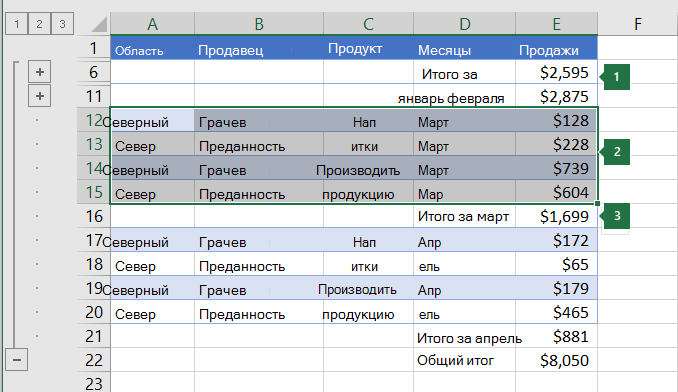Click the 'Итого за март' cell

(x=464, y=216)
